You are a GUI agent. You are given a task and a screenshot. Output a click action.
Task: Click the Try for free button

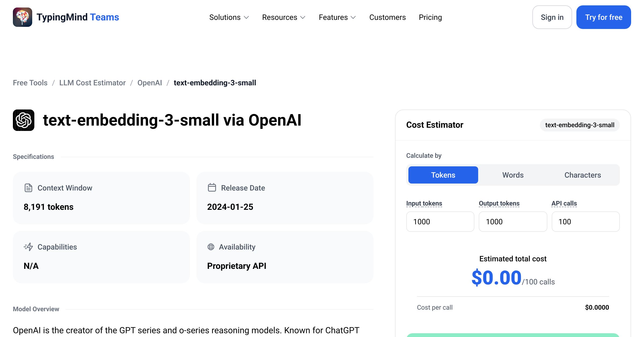604,17
